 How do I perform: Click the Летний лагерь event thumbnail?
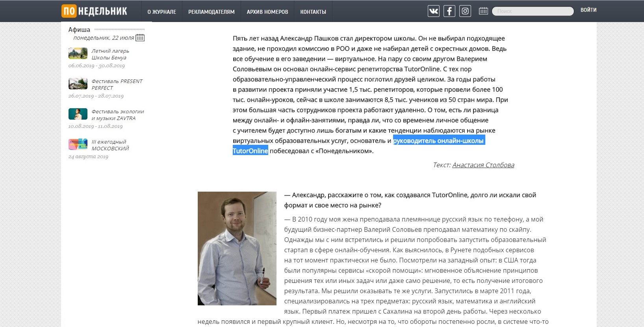(78, 53)
